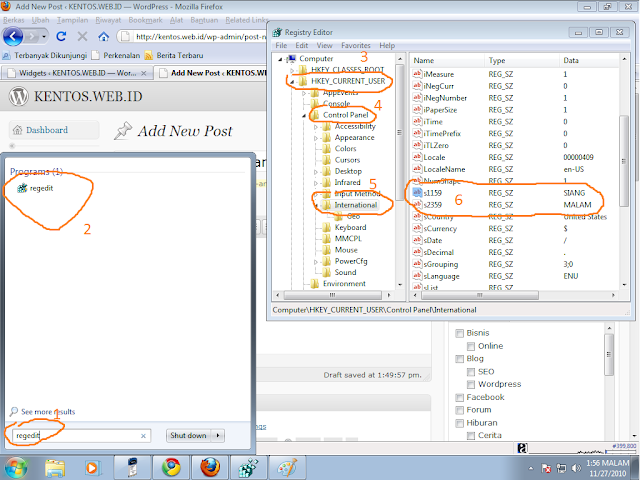This screenshot has width=640, height=480.
Task: Click the volume speaker tray icon
Action: click(x=576, y=468)
